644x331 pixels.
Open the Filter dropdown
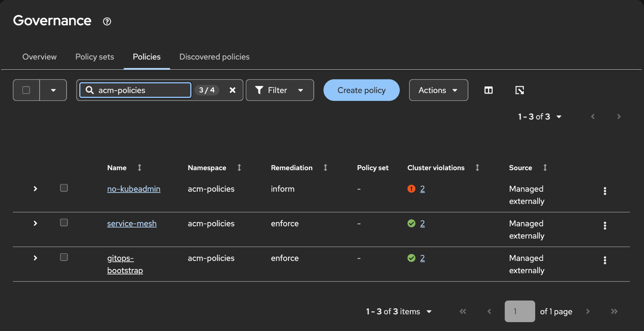(280, 90)
